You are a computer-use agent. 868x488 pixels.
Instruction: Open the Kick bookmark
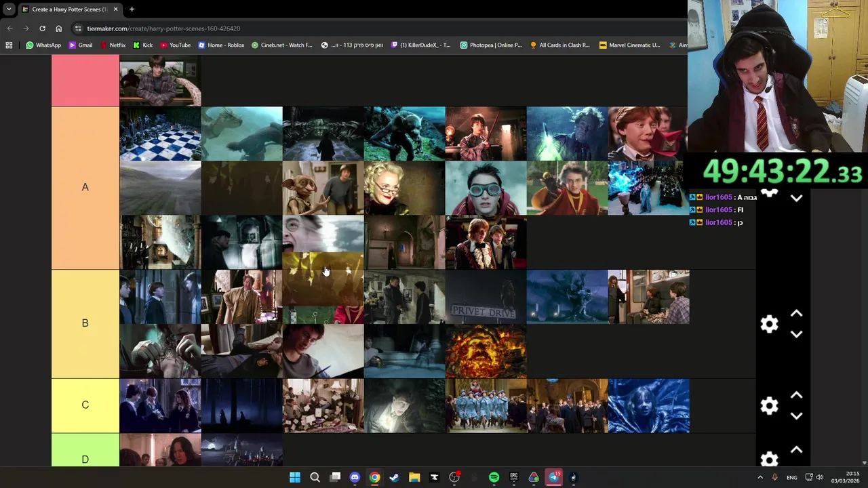[143, 45]
